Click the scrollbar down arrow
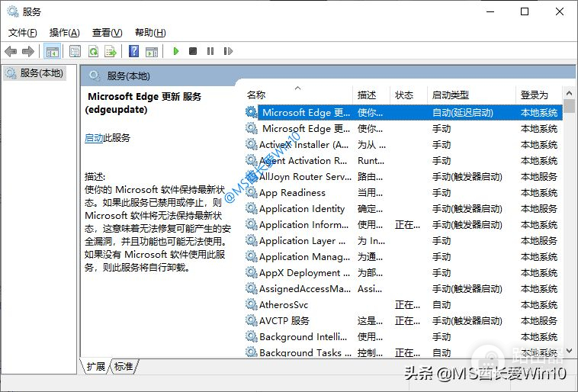Viewport: 578px width, 392px height. coord(569,351)
